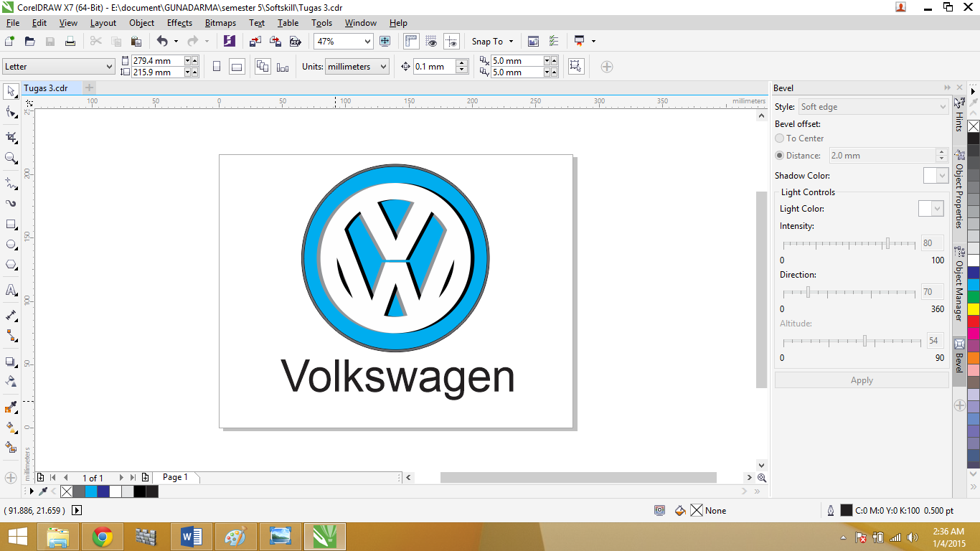Click the Undo arrow
The width and height of the screenshot is (980, 551).
click(x=162, y=42)
